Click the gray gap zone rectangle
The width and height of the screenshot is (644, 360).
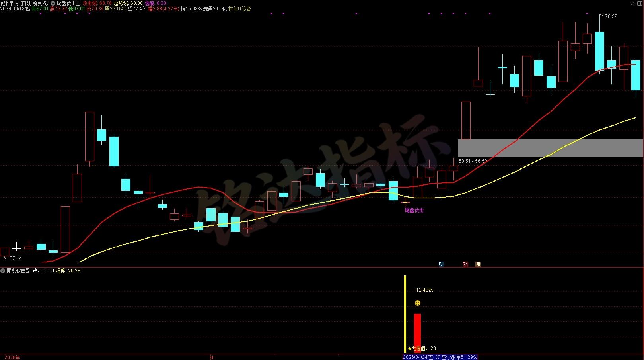coord(551,148)
